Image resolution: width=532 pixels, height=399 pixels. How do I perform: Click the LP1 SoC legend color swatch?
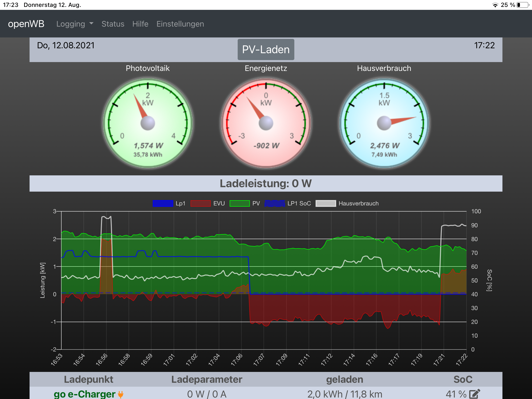(x=275, y=203)
